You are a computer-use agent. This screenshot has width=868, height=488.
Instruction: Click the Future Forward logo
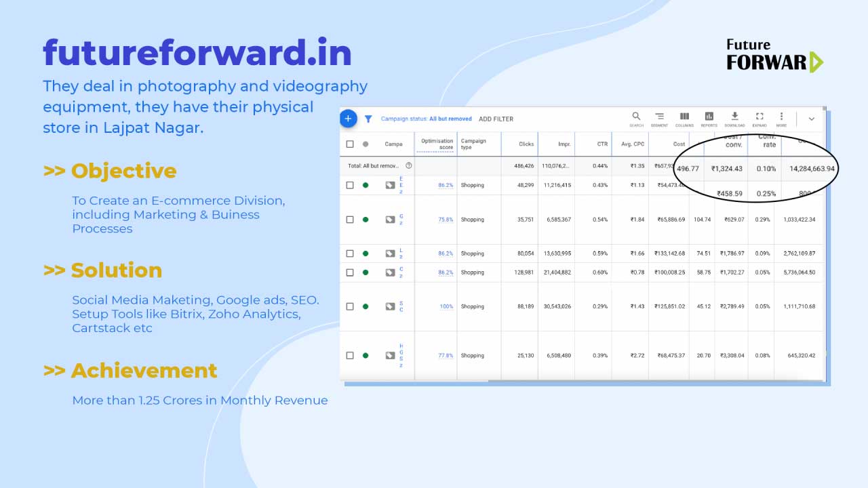tap(774, 56)
